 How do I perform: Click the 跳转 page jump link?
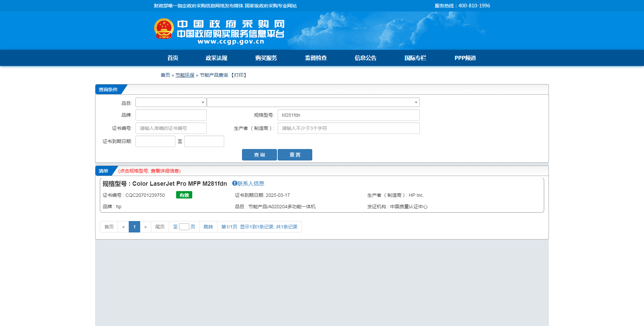(208, 227)
